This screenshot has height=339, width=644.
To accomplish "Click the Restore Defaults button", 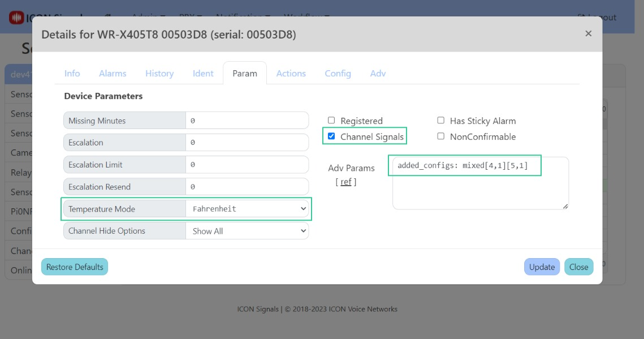I will click(x=74, y=266).
